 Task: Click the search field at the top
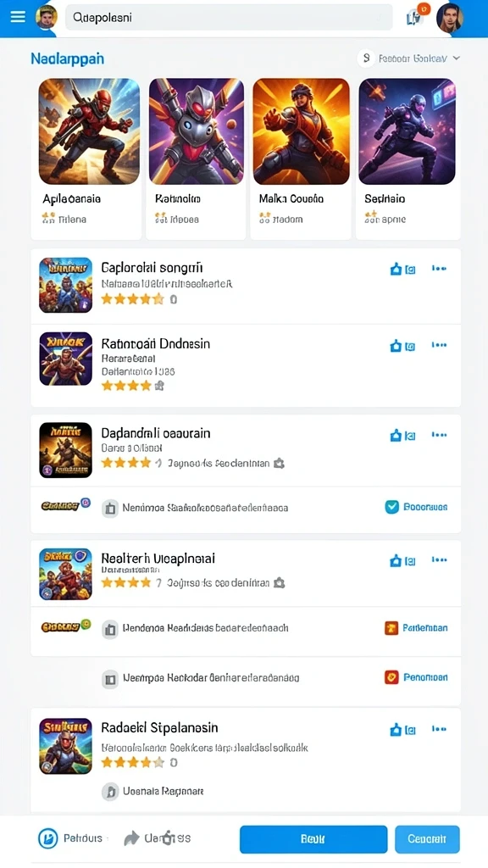click(229, 17)
